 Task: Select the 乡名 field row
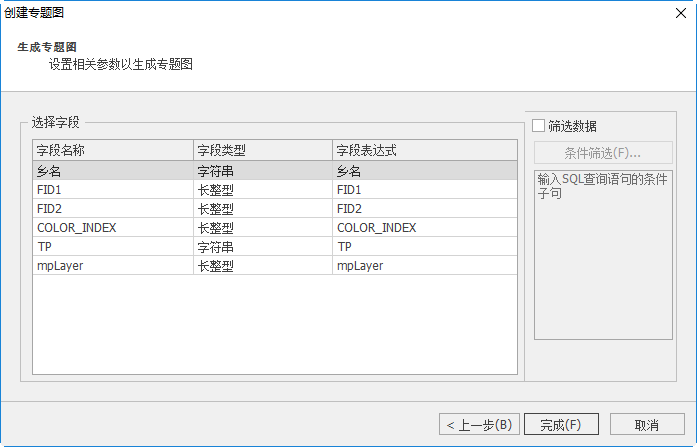[x=112, y=171]
